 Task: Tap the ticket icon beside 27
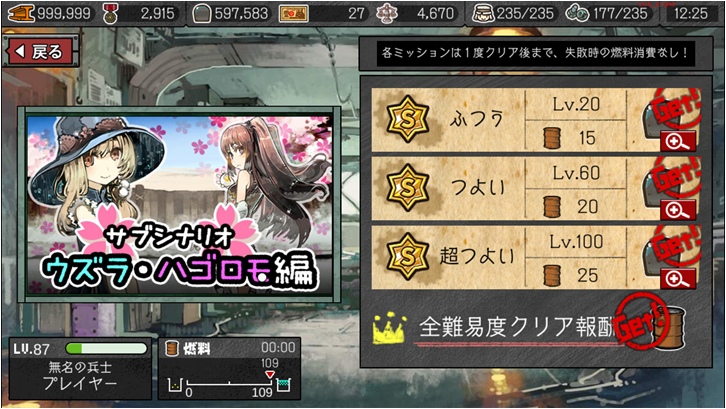click(x=294, y=14)
